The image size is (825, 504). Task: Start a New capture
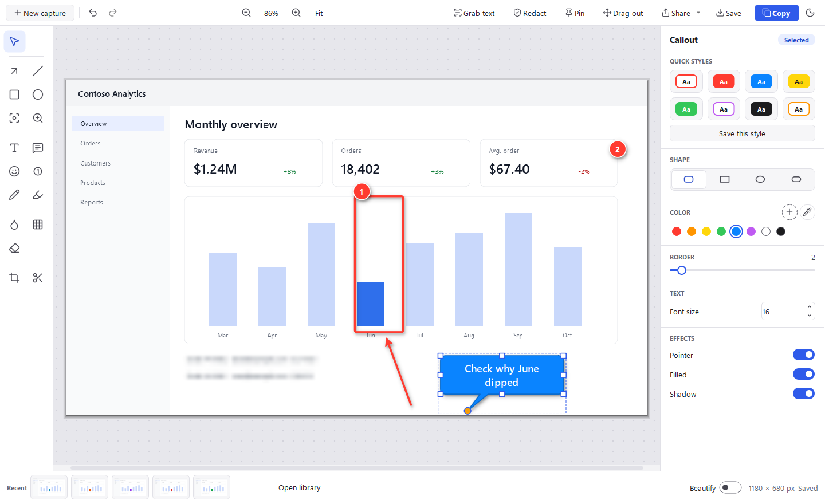tap(40, 13)
